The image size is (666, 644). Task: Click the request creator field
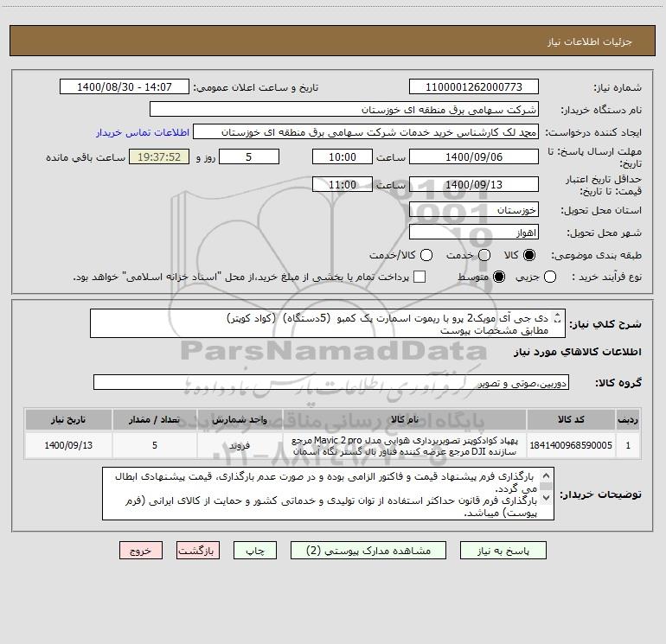tap(366, 131)
